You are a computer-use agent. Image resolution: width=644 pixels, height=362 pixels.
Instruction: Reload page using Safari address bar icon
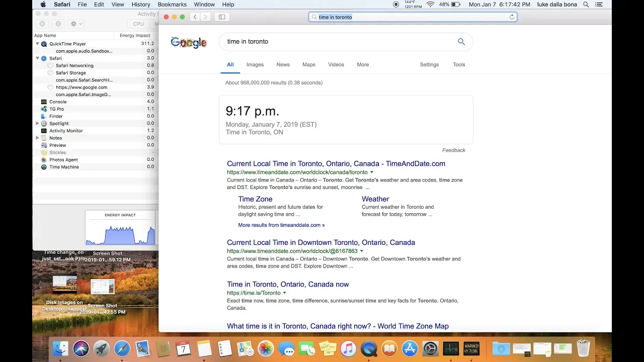pos(512,17)
